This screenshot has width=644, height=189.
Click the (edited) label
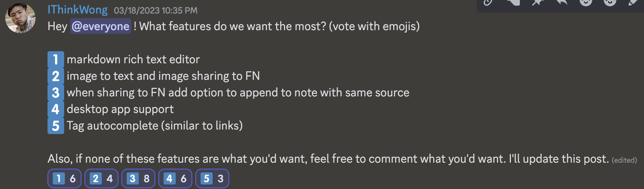(x=624, y=160)
